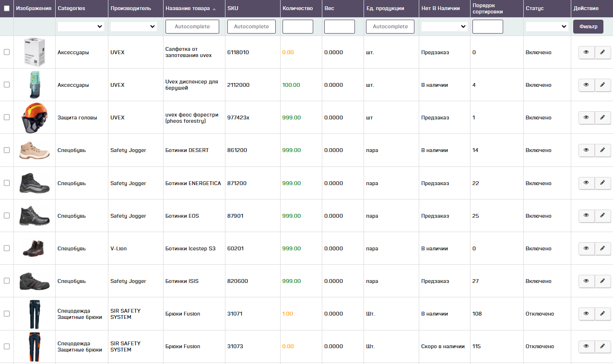View the Ботинки ISIS product
This screenshot has height=364, width=613.
point(586,281)
